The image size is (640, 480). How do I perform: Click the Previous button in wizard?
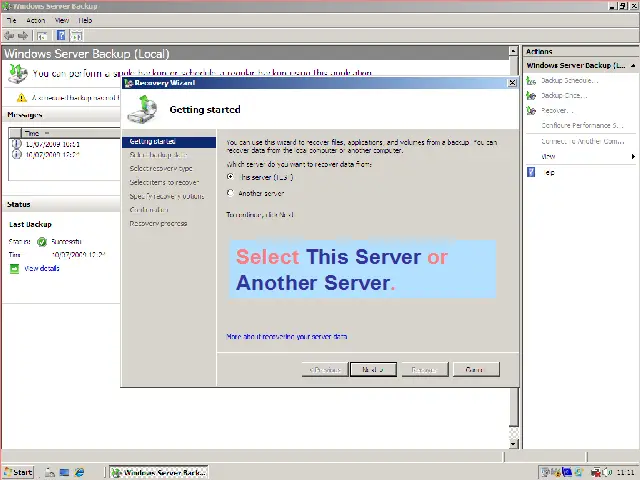(x=325, y=369)
